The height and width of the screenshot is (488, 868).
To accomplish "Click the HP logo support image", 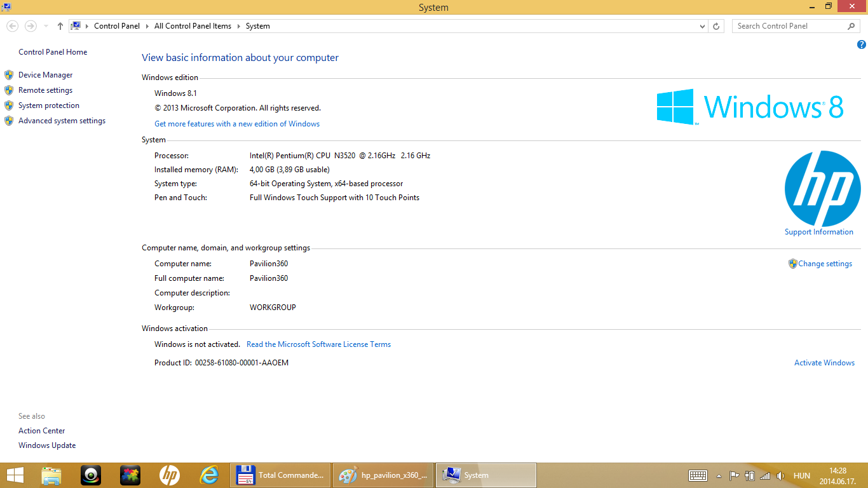I will point(822,189).
